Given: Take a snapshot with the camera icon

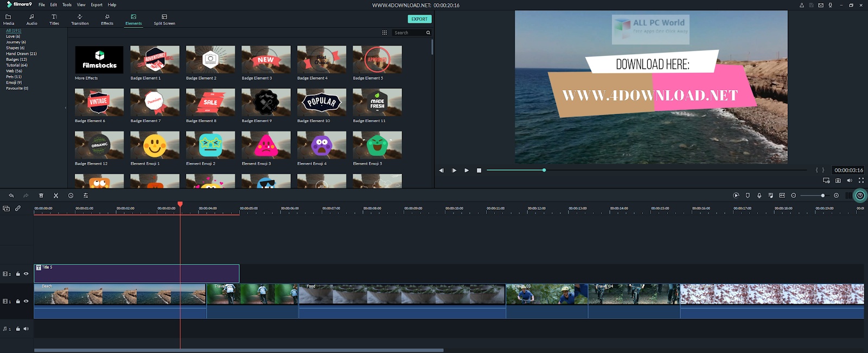Looking at the screenshot, I should coord(838,180).
